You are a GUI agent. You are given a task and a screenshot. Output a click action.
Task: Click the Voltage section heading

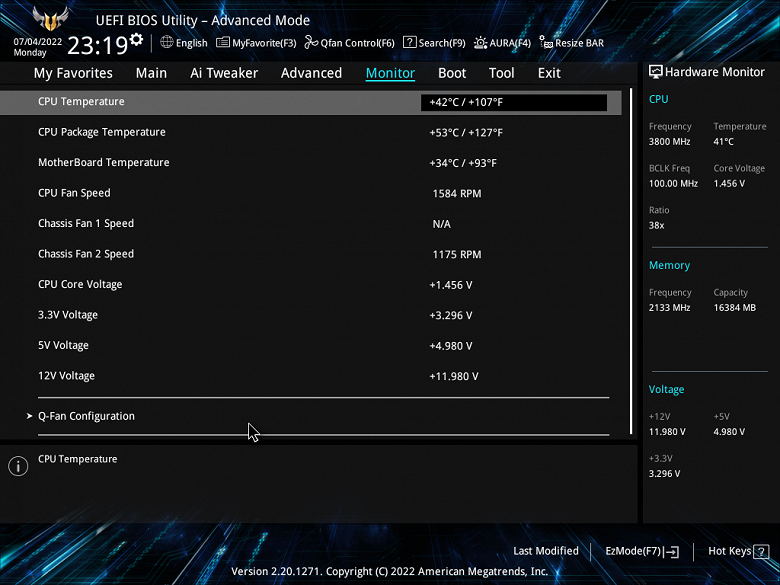(667, 390)
